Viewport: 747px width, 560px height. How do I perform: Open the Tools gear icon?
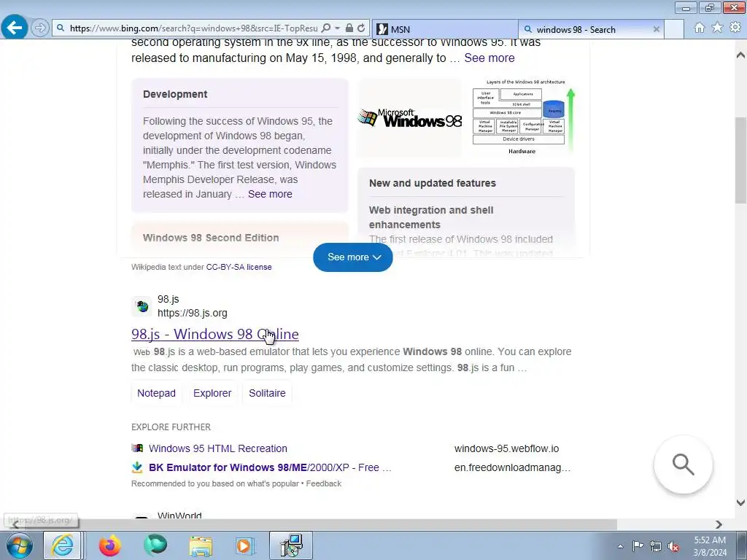coord(735,28)
